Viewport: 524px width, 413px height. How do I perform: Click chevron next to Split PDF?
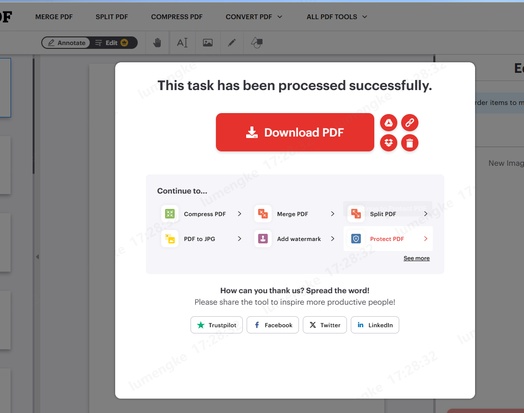point(425,214)
